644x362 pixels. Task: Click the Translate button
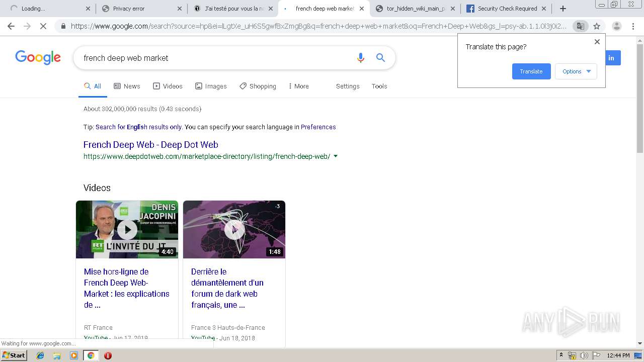(531, 71)
